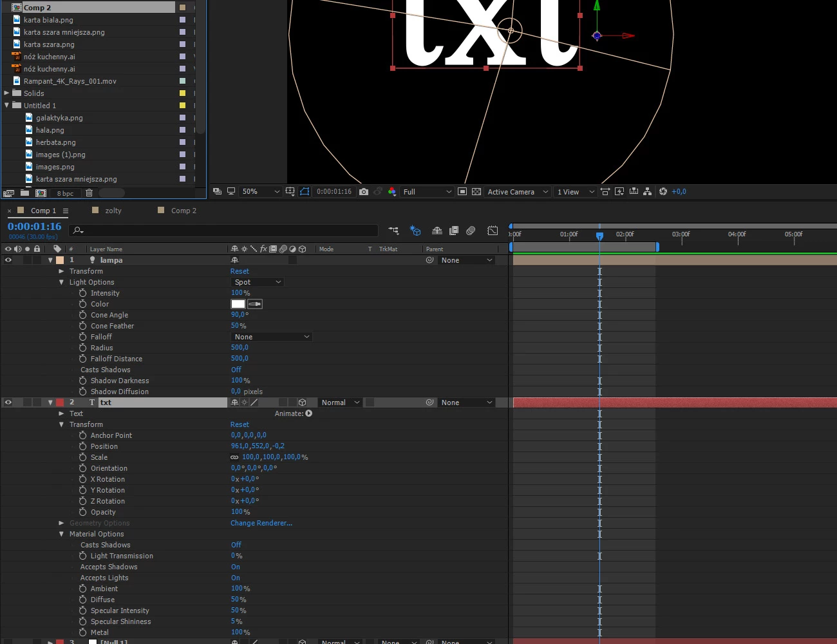The width and height of the screenshot is (837, 644).
Task: Click Color stopwatch for lampa light
Action: click(83, 304)
